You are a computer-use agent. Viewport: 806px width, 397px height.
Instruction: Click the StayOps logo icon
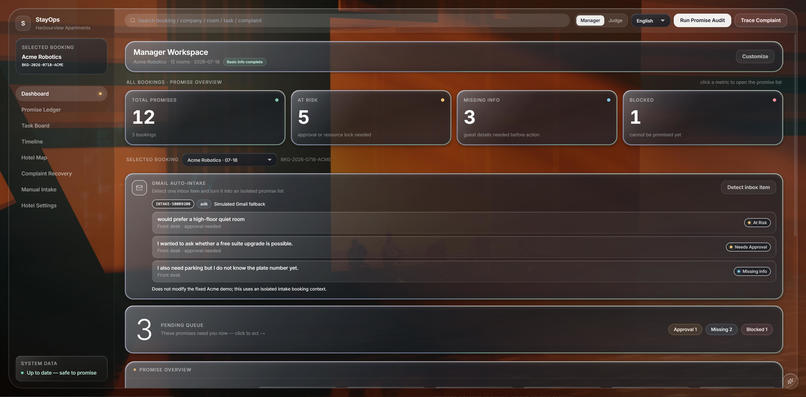coord(23,23)
